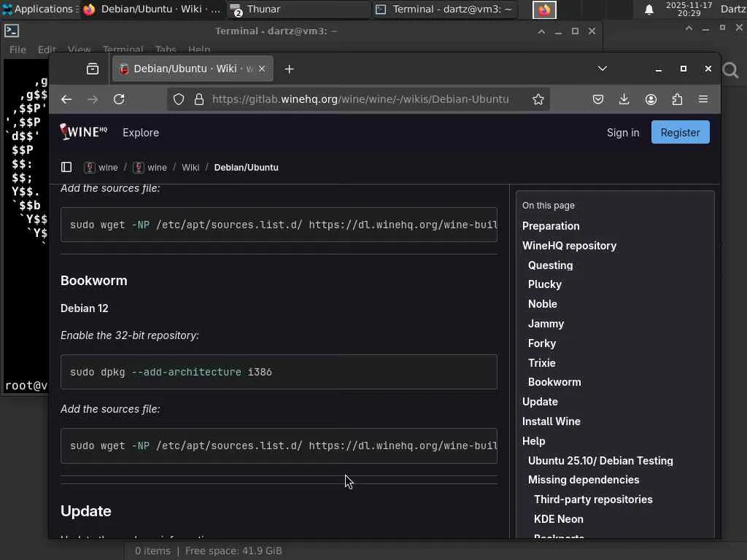Image resolution: width=747 pixels, height=560 pixels.
Task: Jump to Forky in page contents
Action: pos(542,343)
